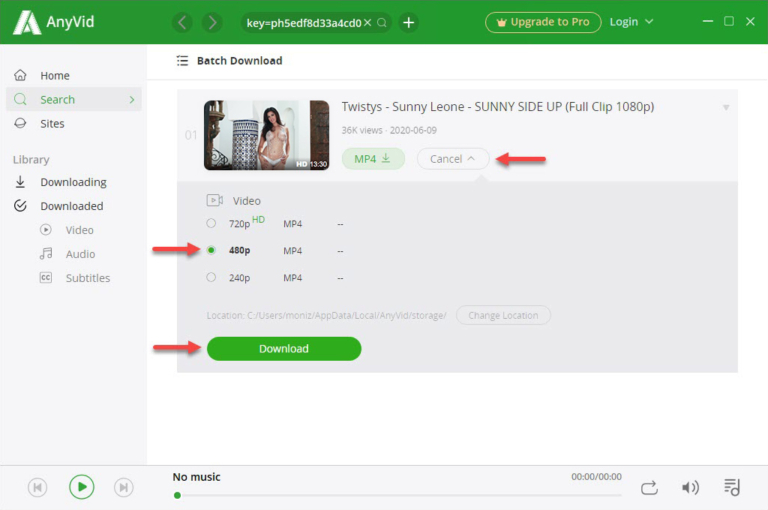Play music with the play button
Viewport: 768px width, 510px height.
pos(82,487)
